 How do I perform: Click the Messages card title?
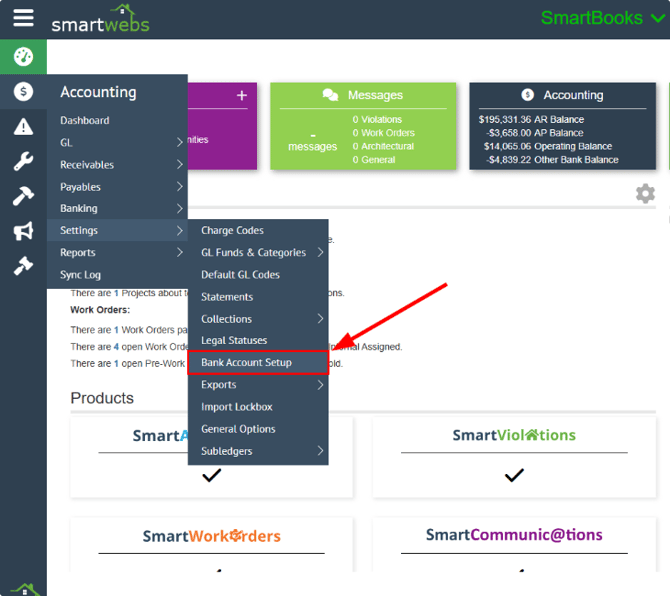375,95
